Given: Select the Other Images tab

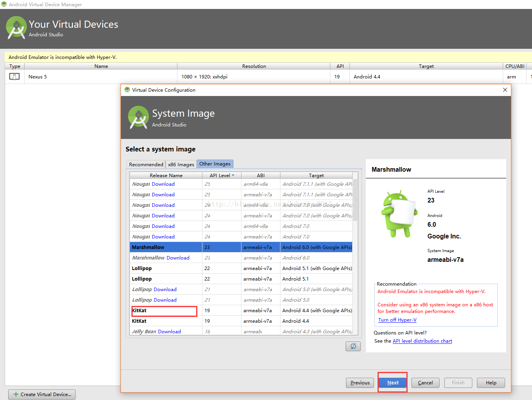Looking at the screenshot, I should tap(215, 164).
